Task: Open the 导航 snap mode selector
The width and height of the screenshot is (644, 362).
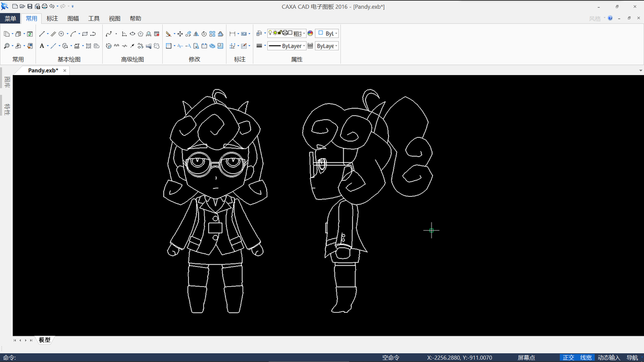Action: tap(632, 358)
